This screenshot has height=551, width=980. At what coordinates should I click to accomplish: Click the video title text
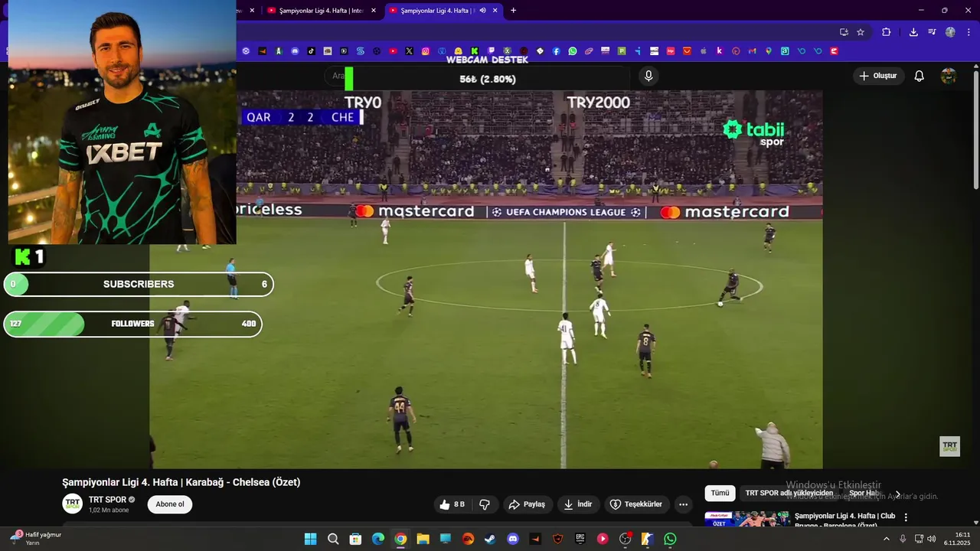pyautogui.click(x=181, y=482)
